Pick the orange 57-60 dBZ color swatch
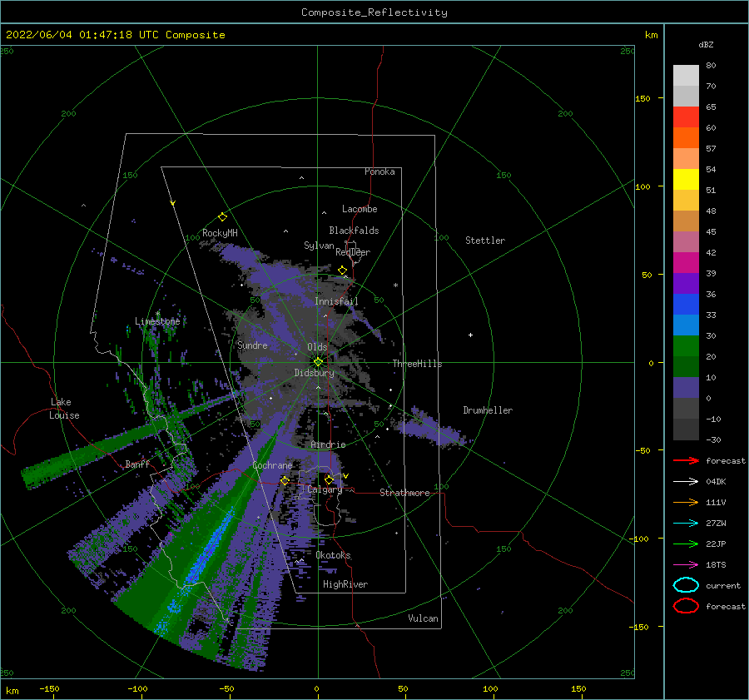 [x=686, y=138]
